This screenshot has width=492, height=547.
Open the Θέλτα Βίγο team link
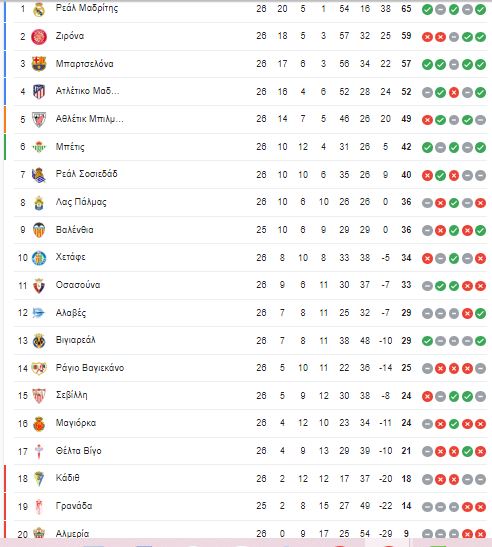79,451
